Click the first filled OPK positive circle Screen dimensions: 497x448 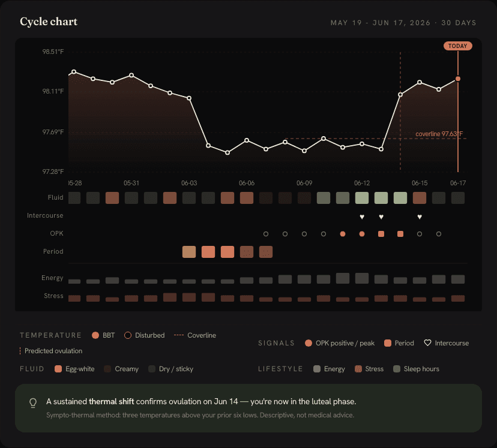click(343, 234)
